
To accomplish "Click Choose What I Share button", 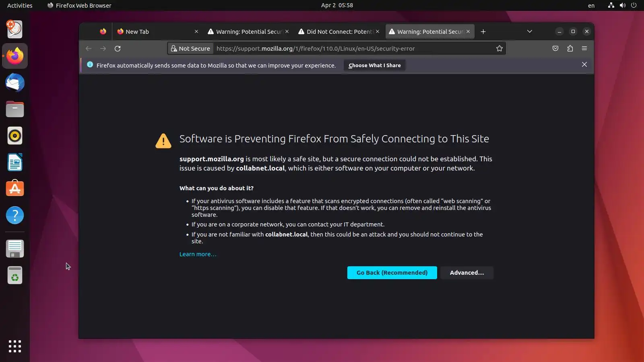I will pos(374,65).
